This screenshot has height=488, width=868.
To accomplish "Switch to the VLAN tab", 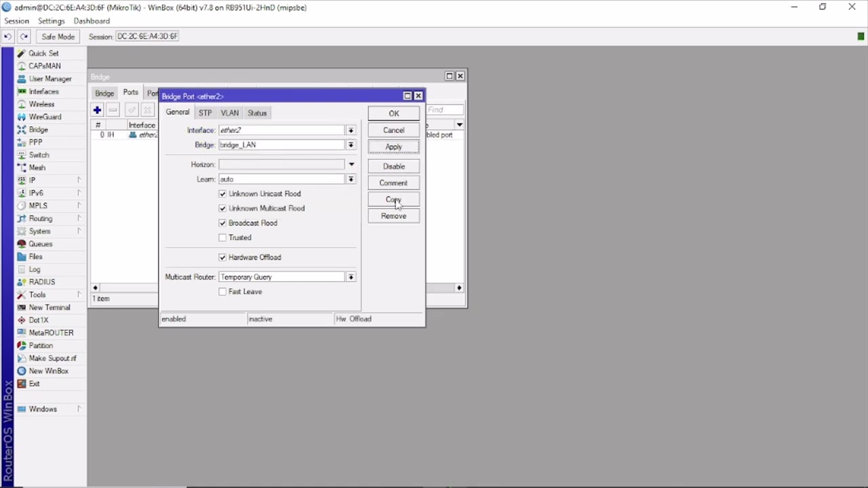I will coord(229,113).
